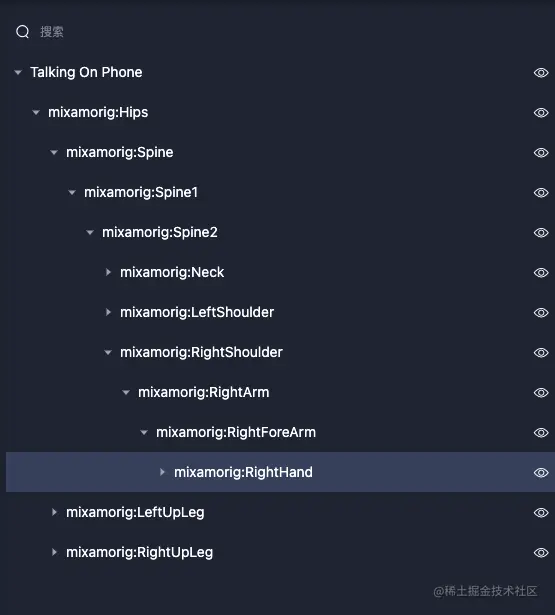Expand mixamorig:RightHand children

162,472
